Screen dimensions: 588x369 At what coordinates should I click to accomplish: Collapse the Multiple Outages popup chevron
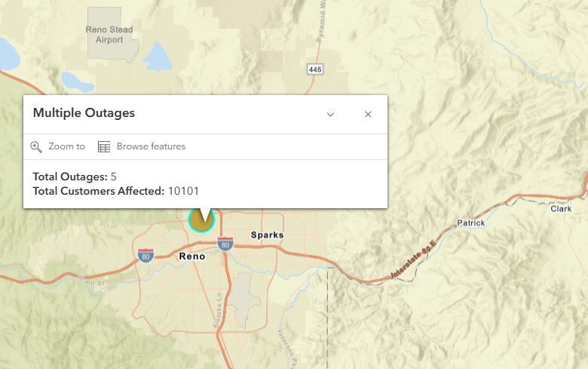pos(330,115)
